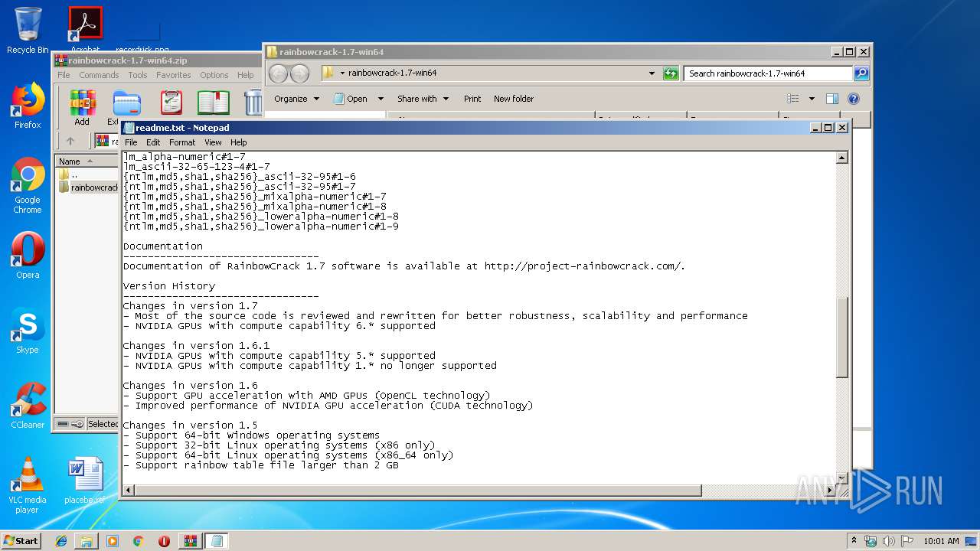This screenshot has height=551, width=980.
Task: Click the Explorer search field
Action: coord(768,73)
